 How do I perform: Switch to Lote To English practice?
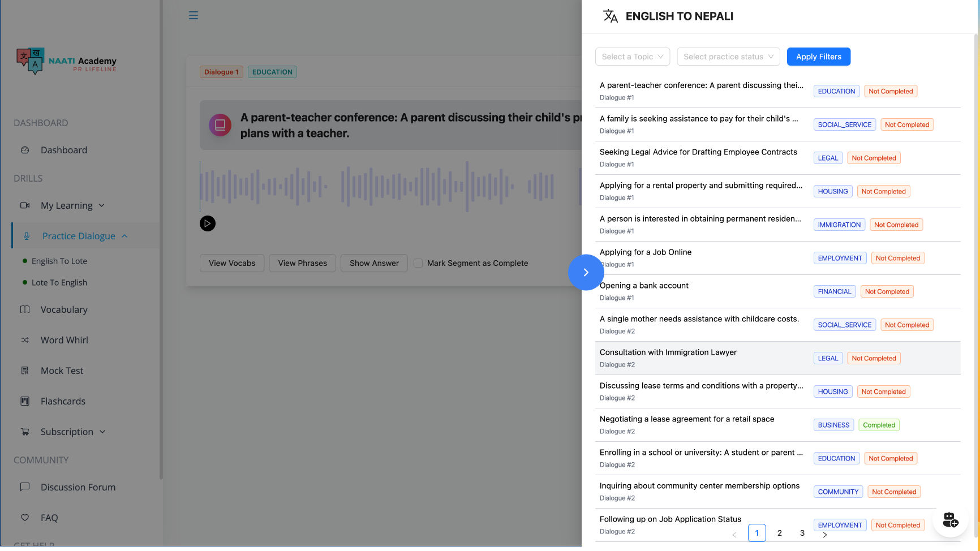tap(59, 282)
